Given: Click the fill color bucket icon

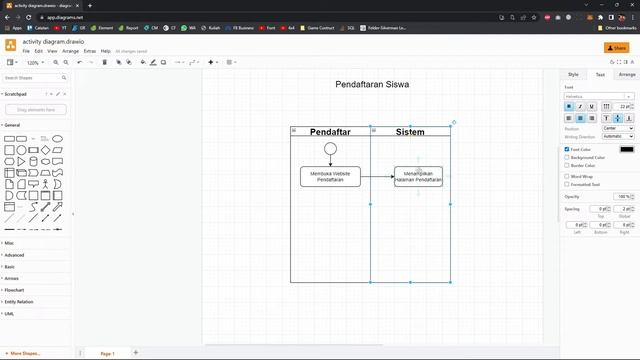Looking at the screenshot, I should click(x=143, y=62).
